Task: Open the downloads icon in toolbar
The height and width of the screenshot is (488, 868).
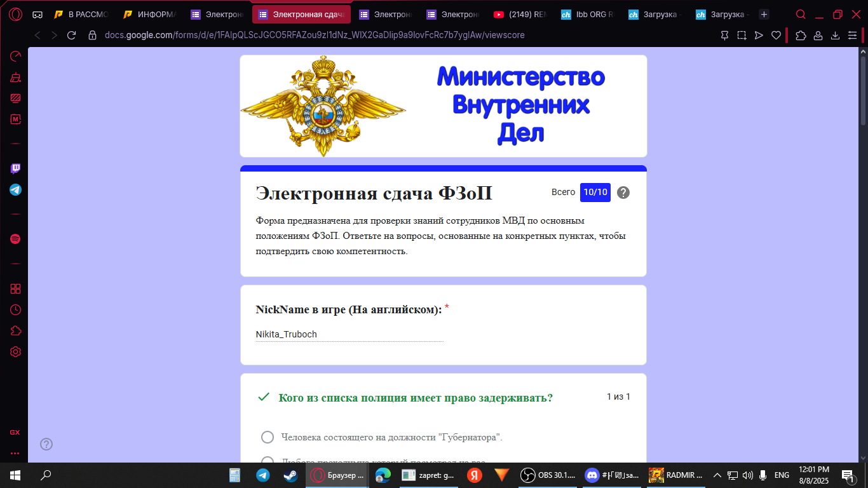Action: [x=836, y=36]
